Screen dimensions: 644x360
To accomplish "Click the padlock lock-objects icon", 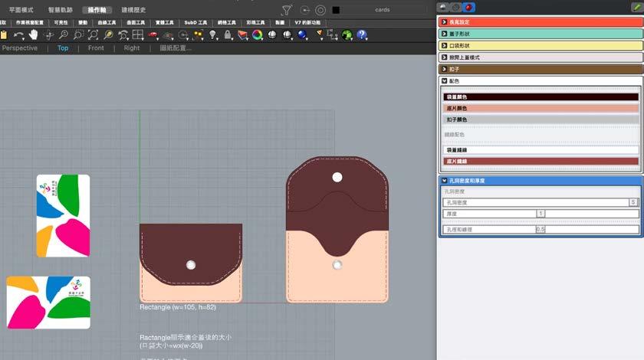I will click(228, 35).
